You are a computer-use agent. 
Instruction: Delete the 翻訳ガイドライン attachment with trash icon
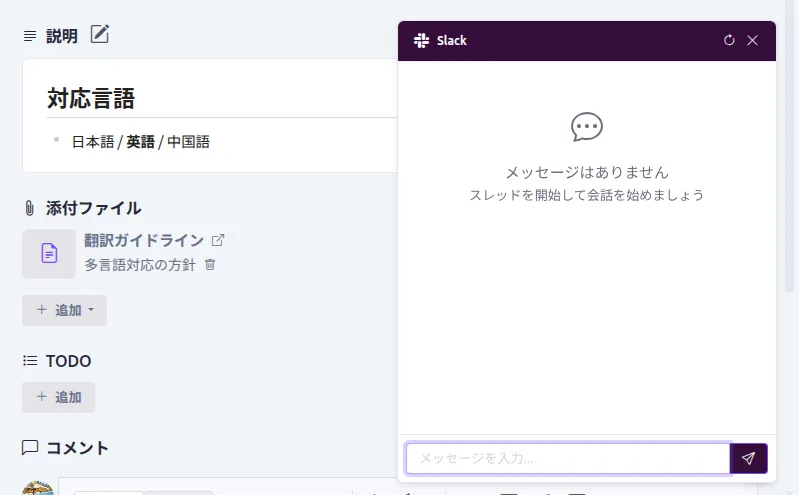210,265
